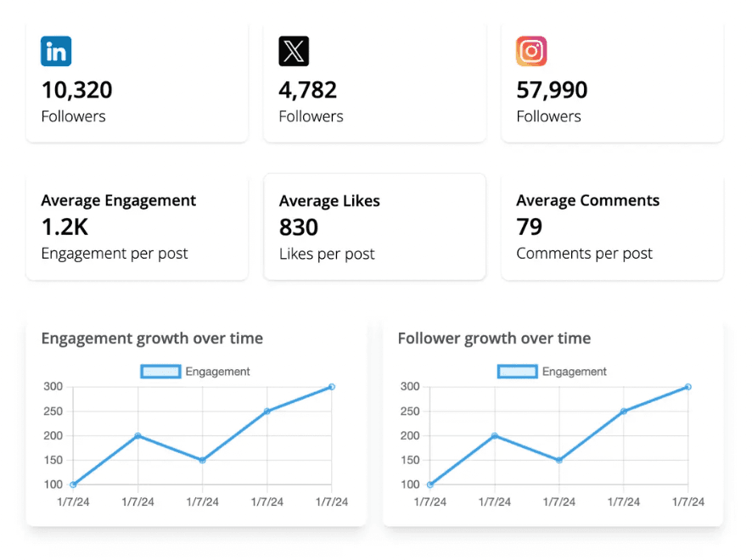
Task: Open the 57,990 Instagram Followers metric
Action: coord(552,90)
